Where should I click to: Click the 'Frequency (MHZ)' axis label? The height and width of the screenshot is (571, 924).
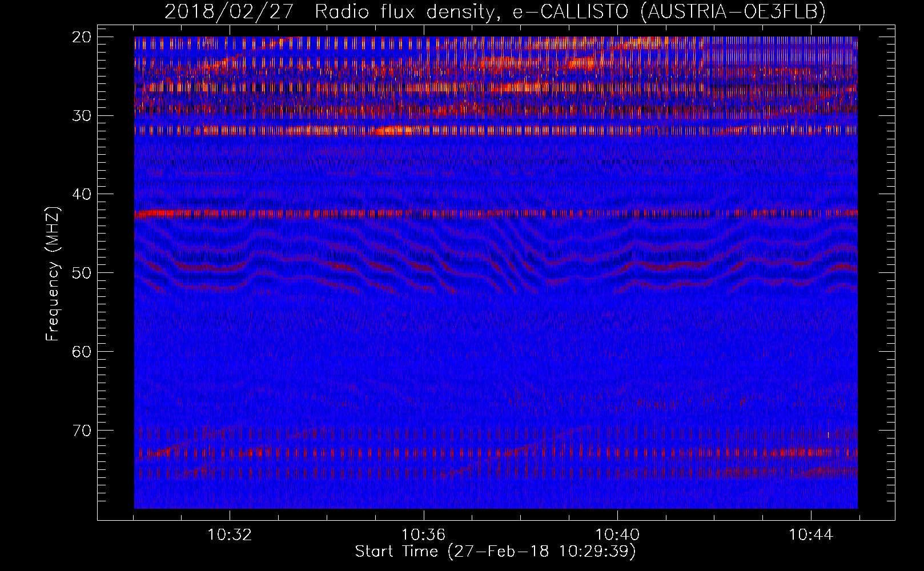pyautogui.click(x=53, y=274)
